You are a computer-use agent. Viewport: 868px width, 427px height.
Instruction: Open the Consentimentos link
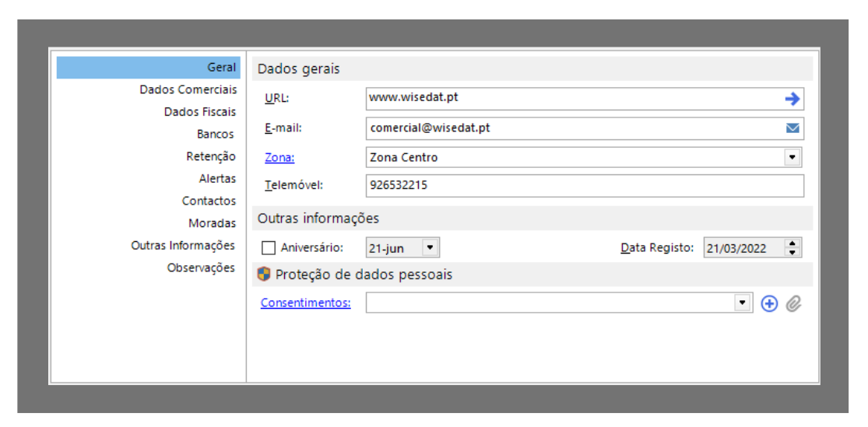tap(305, 303)
